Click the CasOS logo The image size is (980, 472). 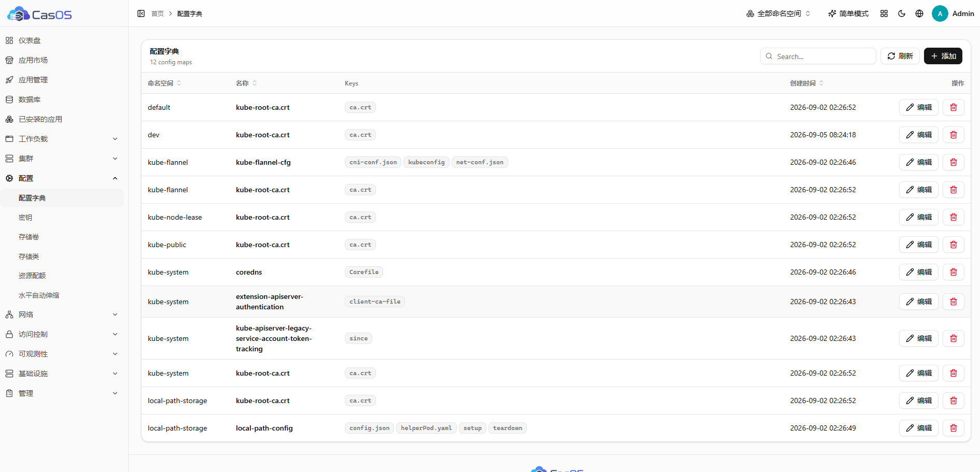coord(39,14)
